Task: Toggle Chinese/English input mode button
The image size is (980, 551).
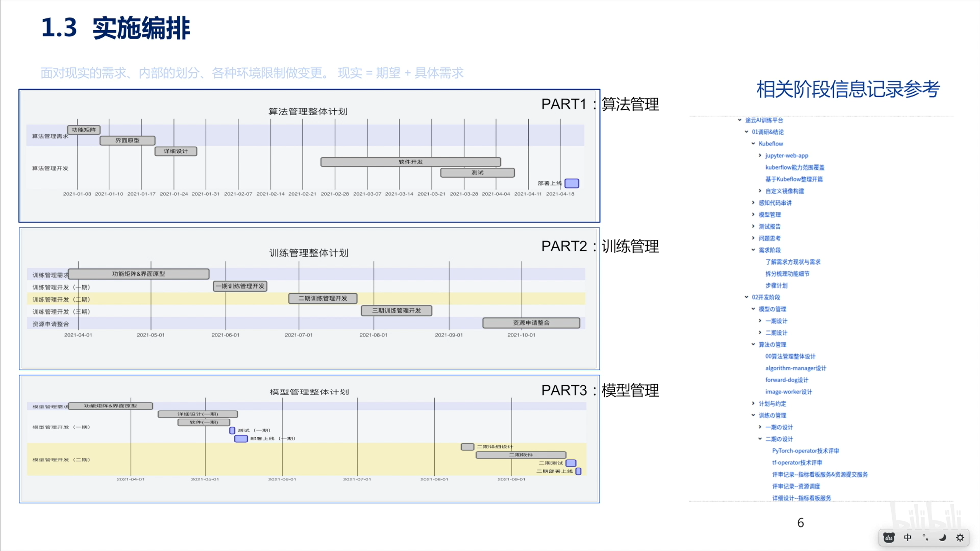Action: pos(907,538)
